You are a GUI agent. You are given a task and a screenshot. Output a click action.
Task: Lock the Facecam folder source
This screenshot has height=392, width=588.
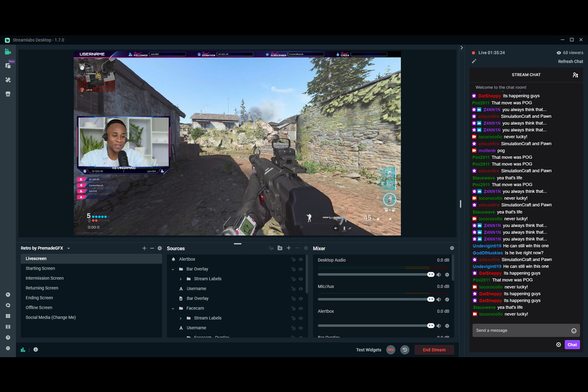[x=293, y=308]
